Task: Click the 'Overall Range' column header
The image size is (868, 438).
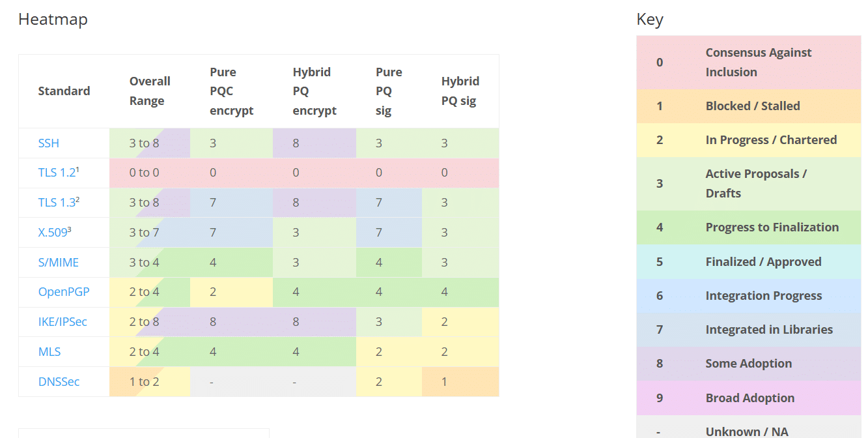Action: [x=149, y=91]
